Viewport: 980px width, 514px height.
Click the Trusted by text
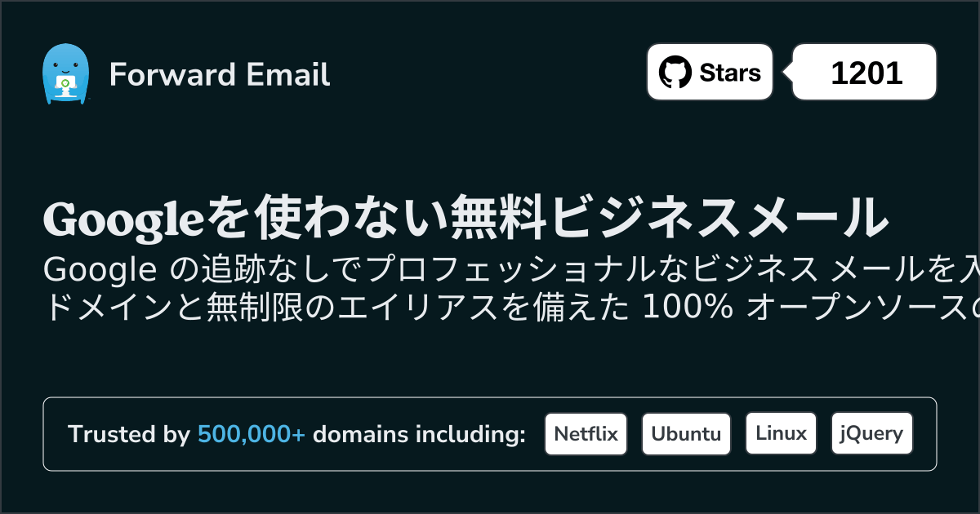(129, 434)
